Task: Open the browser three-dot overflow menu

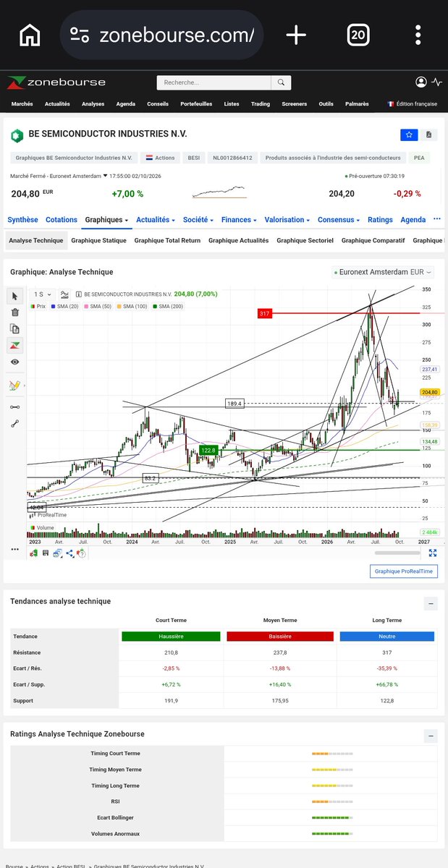Action: (x=418, y=35)
